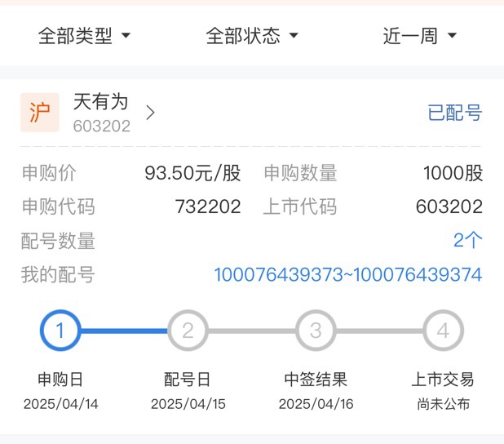
Task: Select step 2 circle 配号日
Action: 188,330
